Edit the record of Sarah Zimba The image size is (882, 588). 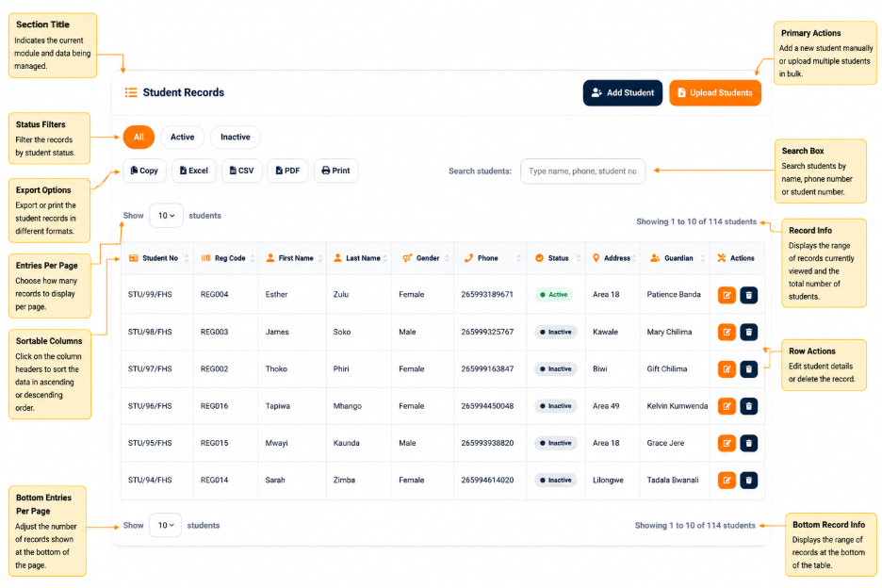pyautogui.click(x=727, y=481)
